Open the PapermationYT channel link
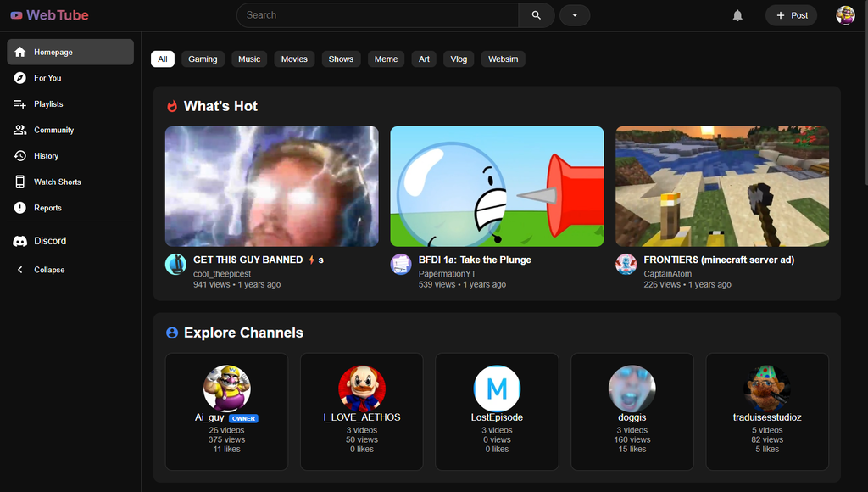Viewport: 868px width, 492px height. [447, 274]
